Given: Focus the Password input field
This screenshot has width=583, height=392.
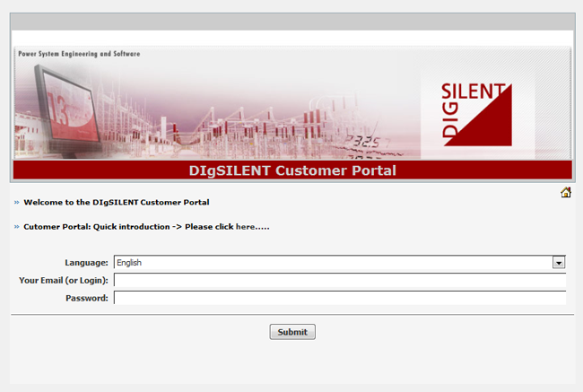Looking at the screenshot, I should (339, 298).
